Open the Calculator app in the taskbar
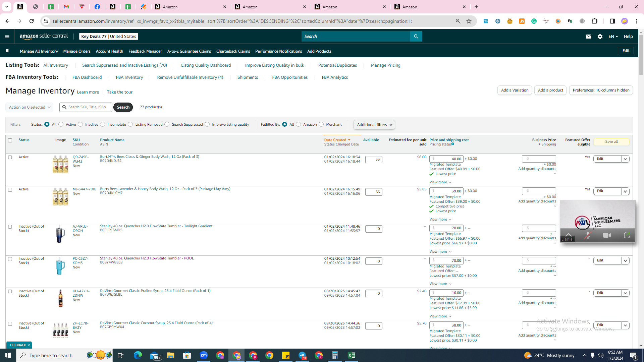 click(x=335, y=355)
